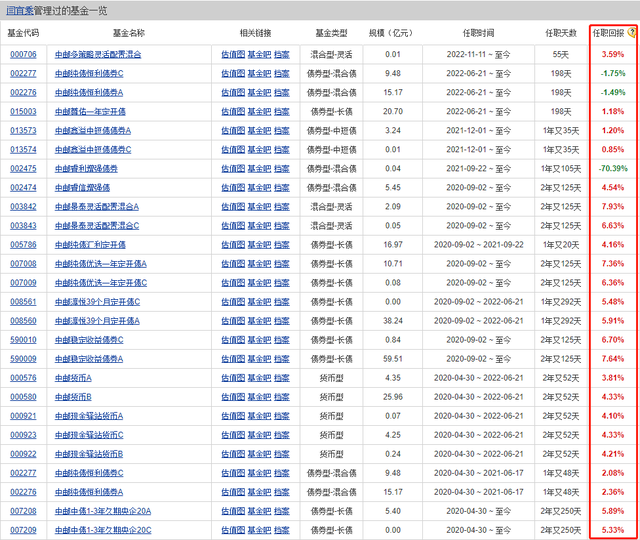The height and width of the screenshot is (540, 640).
Task: Open 基金吧 link in row 003842
Action: pos(259,207)
